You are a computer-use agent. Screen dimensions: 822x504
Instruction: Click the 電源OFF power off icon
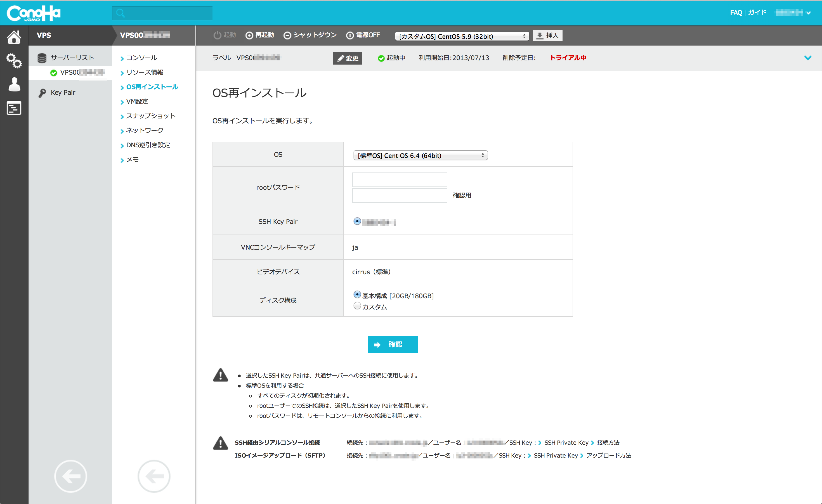point(349,35)
